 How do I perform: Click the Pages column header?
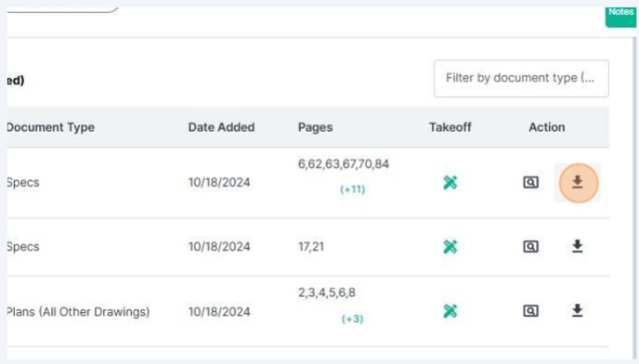pos(315,127)
